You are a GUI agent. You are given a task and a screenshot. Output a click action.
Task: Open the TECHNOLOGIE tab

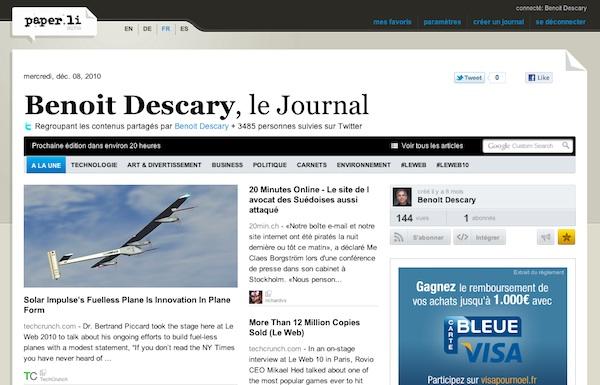coord(94,165)
